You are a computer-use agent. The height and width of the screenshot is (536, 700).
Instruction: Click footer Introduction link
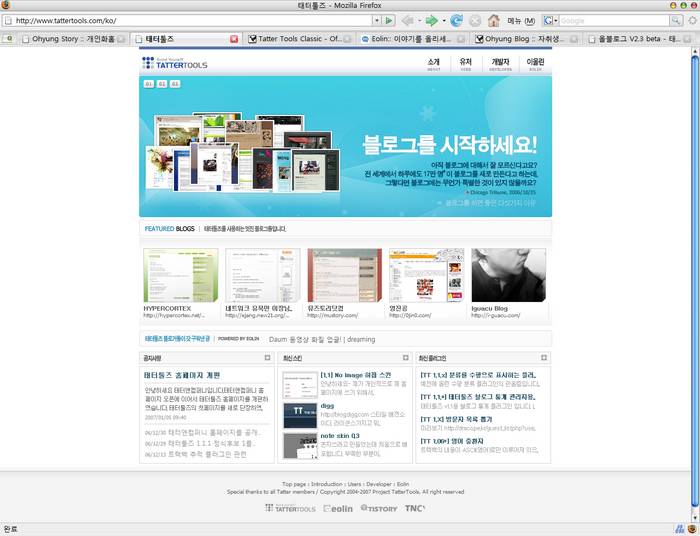point(327,484)
